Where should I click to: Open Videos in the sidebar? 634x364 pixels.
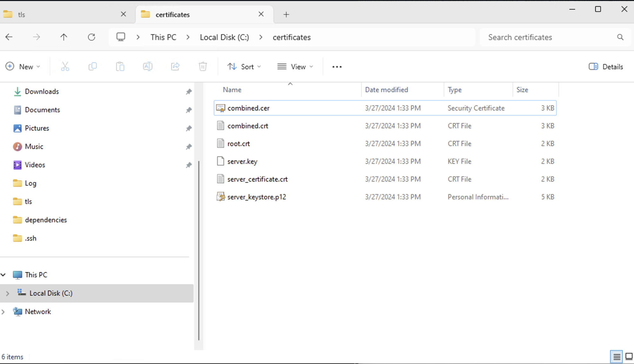click(x=35, y=165)
